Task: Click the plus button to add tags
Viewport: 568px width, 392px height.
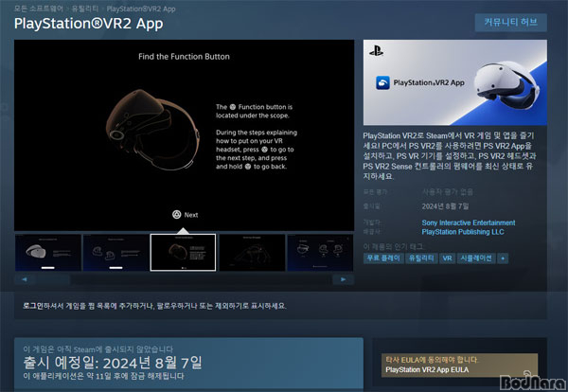Action: coord(503,258)
